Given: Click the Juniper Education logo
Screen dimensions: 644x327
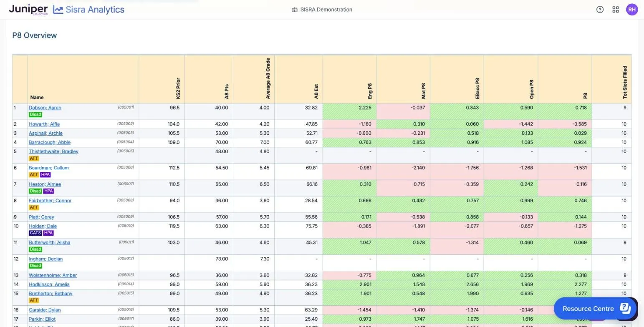Looking at the screenshot, I should tap(28, 10).
